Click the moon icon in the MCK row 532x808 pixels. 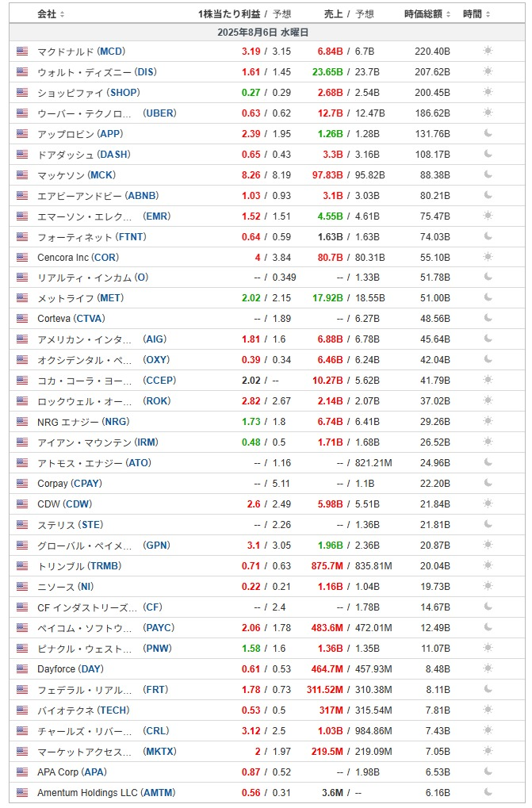click(x=488, y=174)
